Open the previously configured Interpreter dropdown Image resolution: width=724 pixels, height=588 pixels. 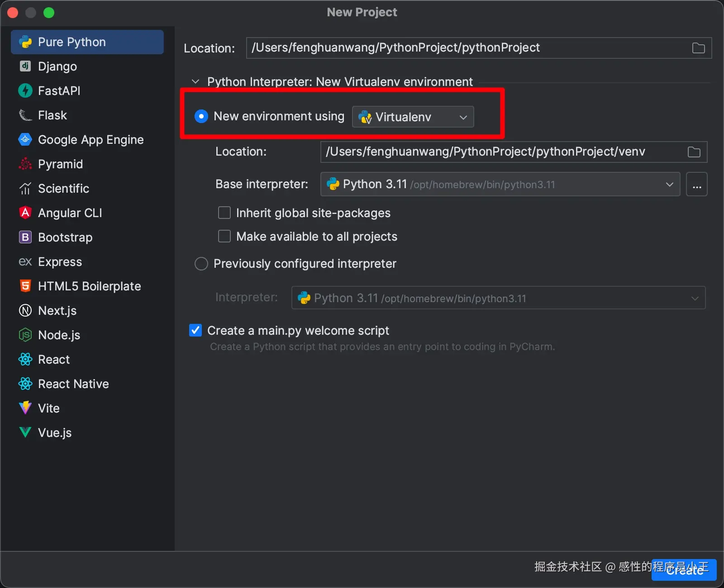click(498, 298)
